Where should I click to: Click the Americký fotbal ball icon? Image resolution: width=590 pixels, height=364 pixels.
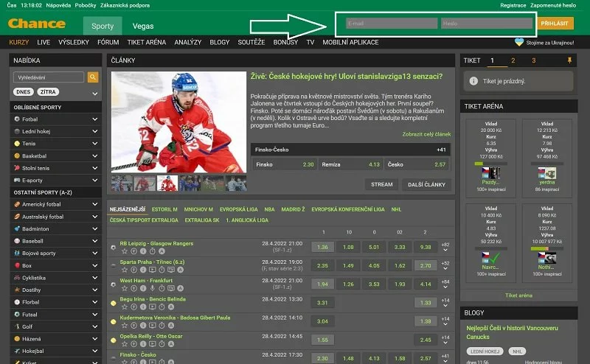tap(17, 204)
